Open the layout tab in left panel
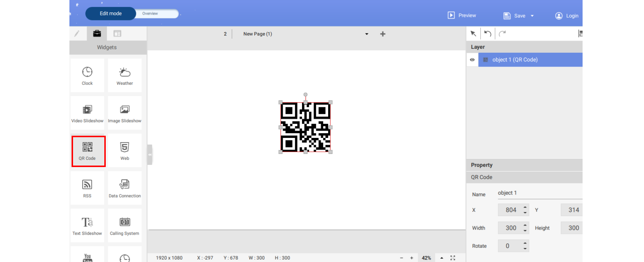Screen dimensions: 644x262 coord(117,33)
